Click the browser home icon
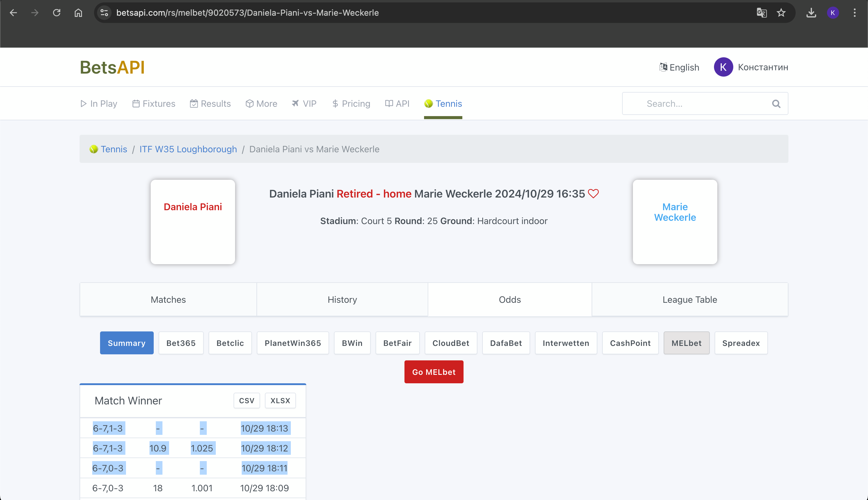868x500 pixels. click(x=78, y=13)
